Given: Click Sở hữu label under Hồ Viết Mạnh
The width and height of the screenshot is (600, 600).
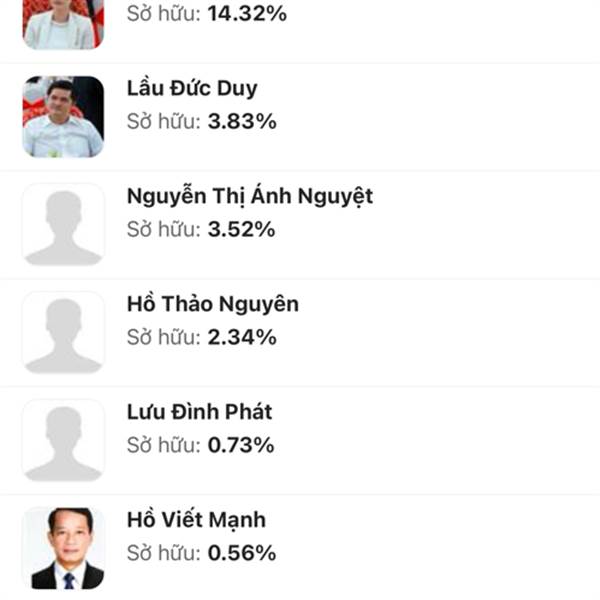Looking at the screenshot, I should (x=164, y=553).
